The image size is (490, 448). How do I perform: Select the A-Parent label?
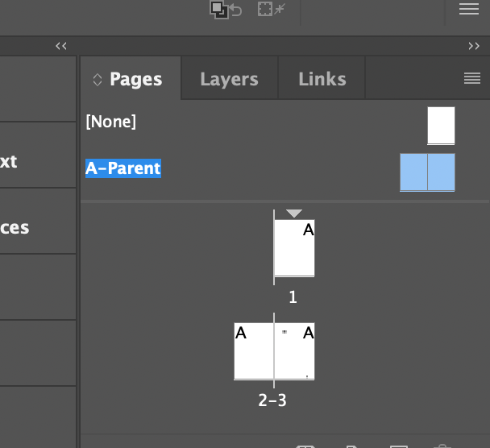coord(123,168)
